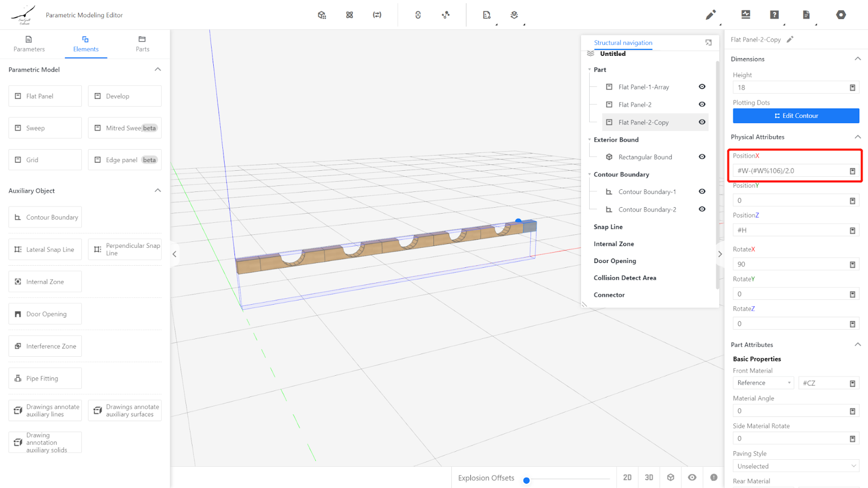Pop out the Structural navigation panel
The image size is (868, 488).
point(708,43)
